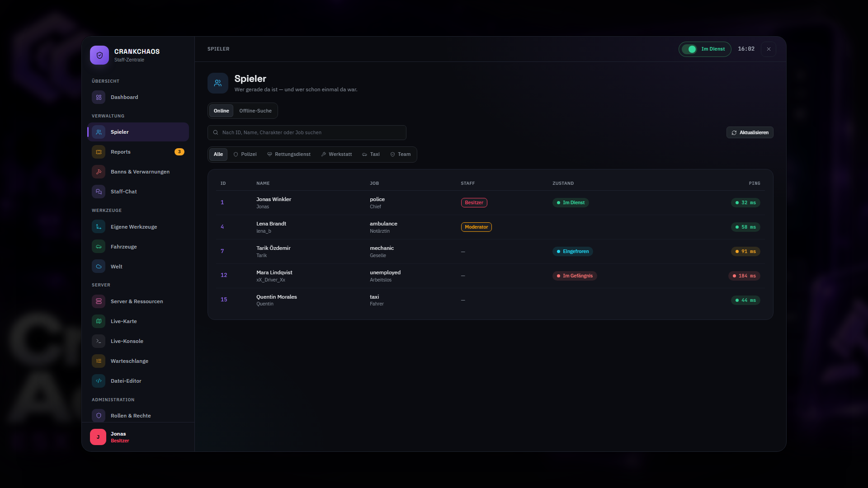Screen dimensions: 868x488
Task: Click the Welt cloud icon
Action: tap(99, 267)
